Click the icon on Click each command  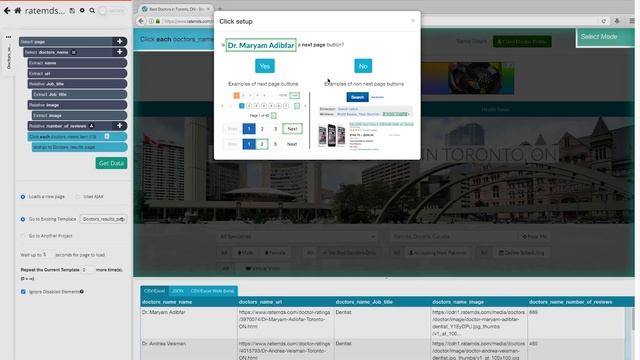click(x=107, y=136)
